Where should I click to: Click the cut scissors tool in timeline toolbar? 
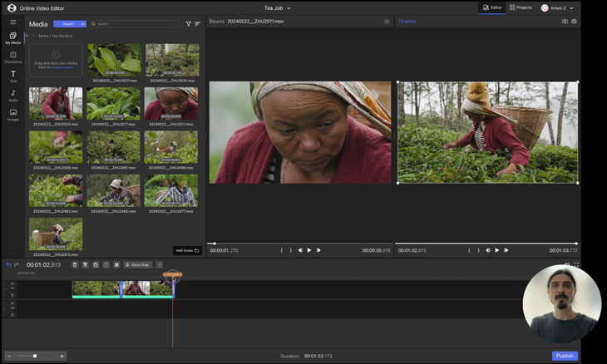point(85,264)
